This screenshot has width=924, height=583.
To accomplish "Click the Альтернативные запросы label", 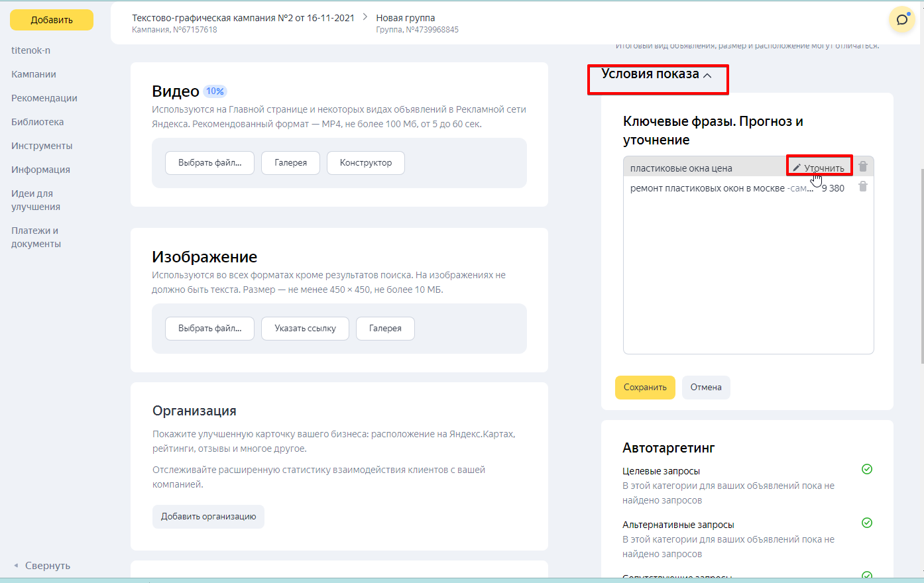I will [678, 525].
